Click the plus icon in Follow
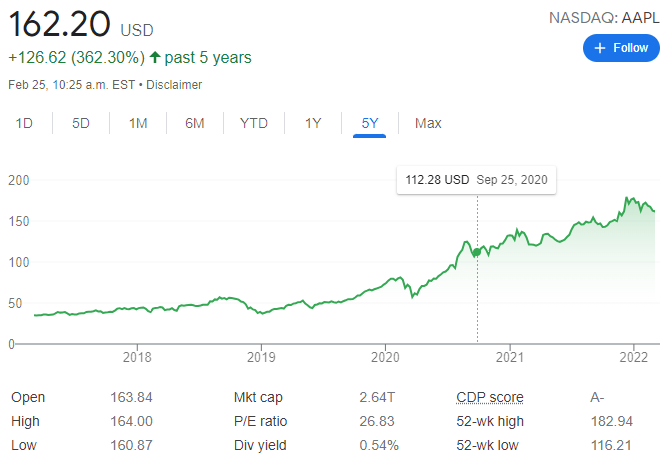This screenshot has height=462, width=672. click(600, 47)
